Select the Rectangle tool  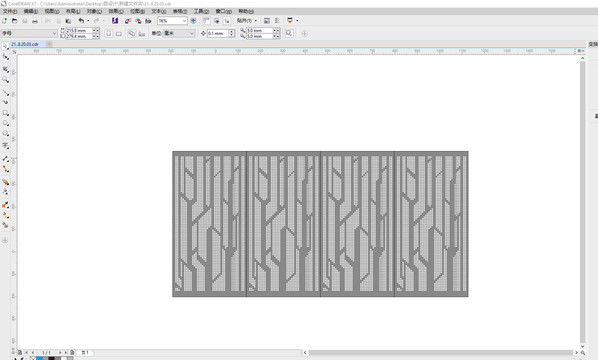point(5,113)
